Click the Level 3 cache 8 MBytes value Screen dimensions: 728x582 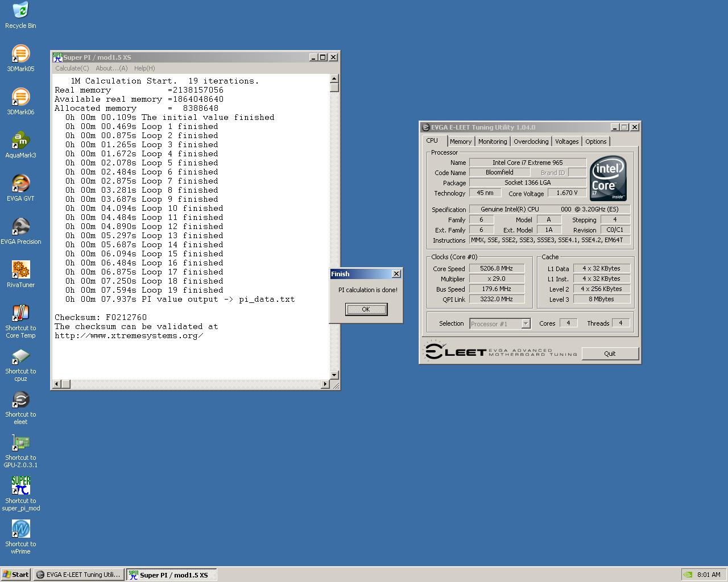click(x=601, y=300)
